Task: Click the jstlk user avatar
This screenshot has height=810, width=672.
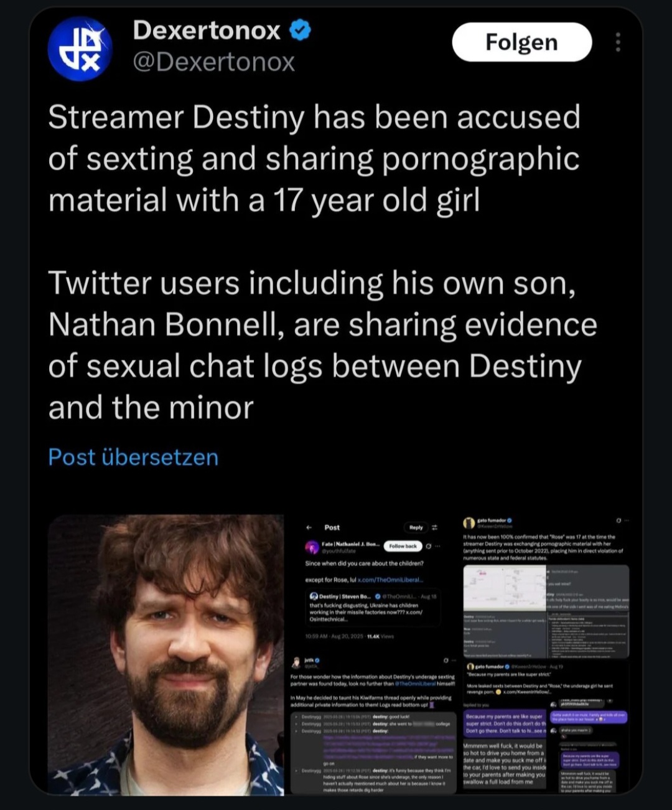Action: coord(297,662)
